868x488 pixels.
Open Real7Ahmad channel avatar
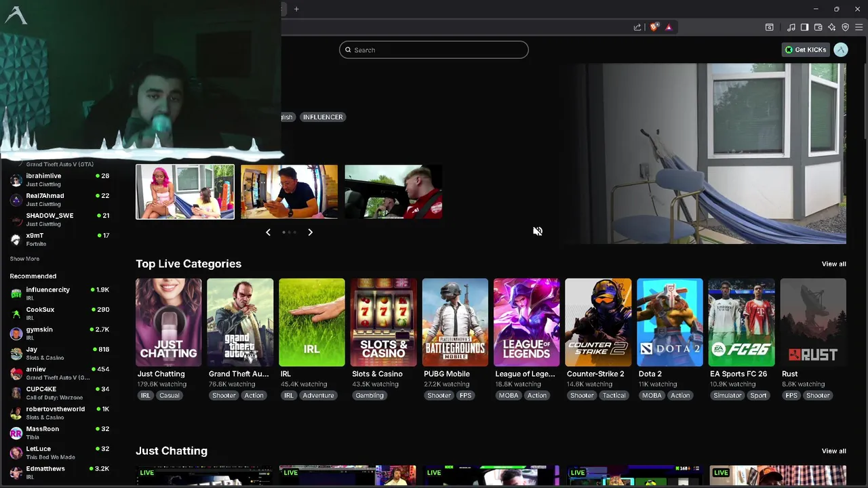point(16,199)
